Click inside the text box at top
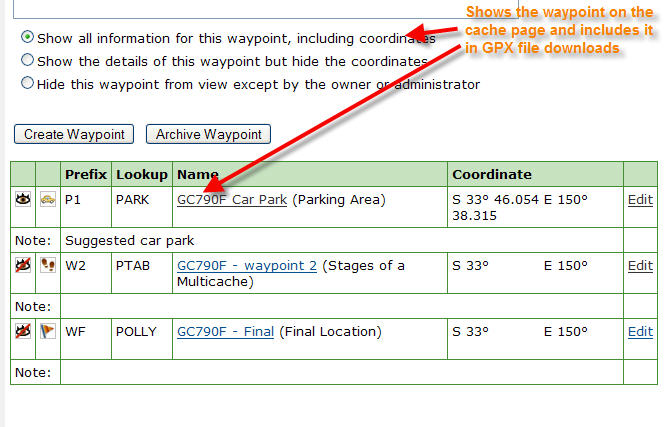Image resolution: width=665 pixels, height=427 pixels. point(220,8)
